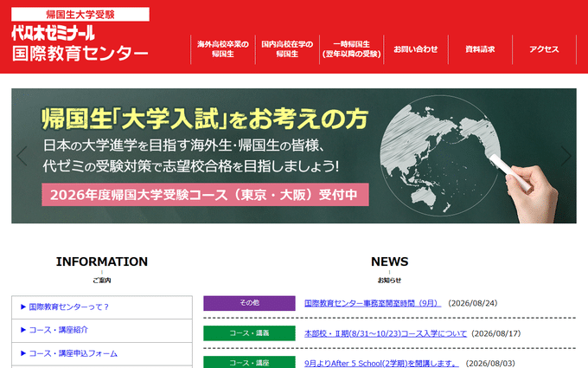588x368 pixels.
Task: Open 本部校・Ⅱ期 コース入学について news link
Action: [x=386, y=333]
